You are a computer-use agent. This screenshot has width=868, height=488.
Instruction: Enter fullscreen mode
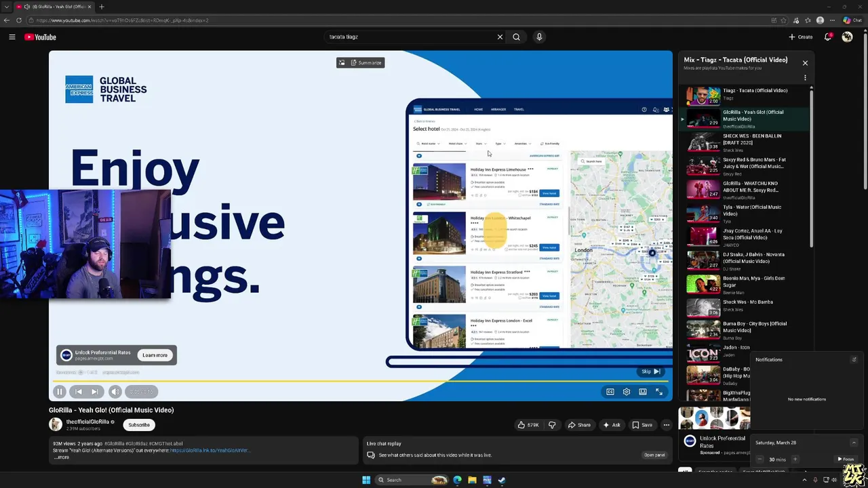[658, 392]
